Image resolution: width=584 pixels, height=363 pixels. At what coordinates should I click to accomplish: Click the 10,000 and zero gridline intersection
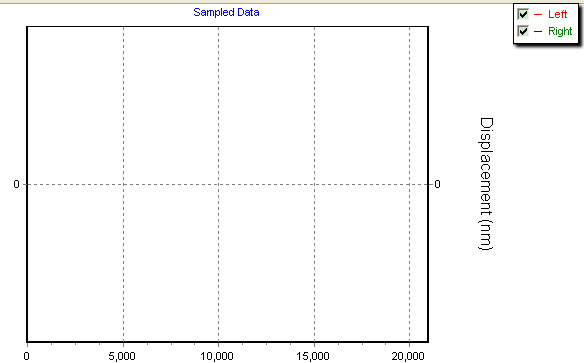point(219,184)
